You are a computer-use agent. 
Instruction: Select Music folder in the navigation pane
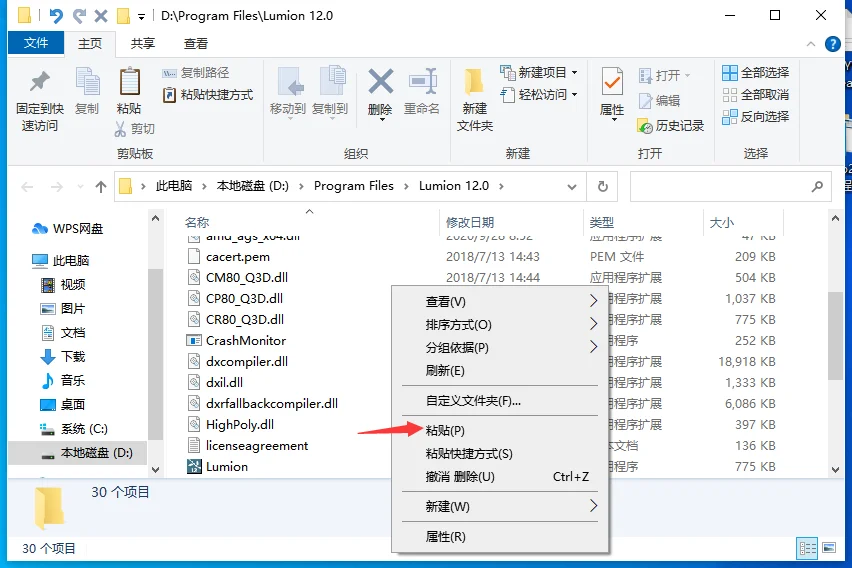tap(62, 380)
